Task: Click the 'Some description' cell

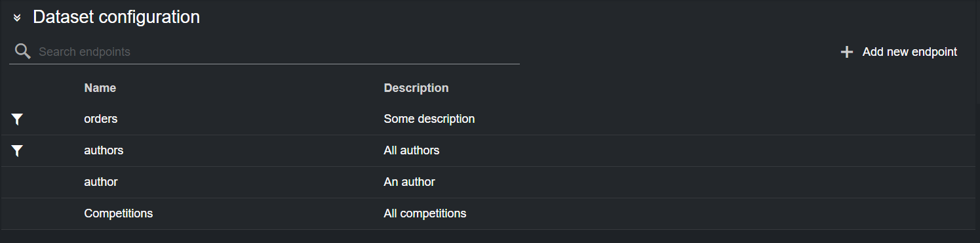Action: point(429,119)
